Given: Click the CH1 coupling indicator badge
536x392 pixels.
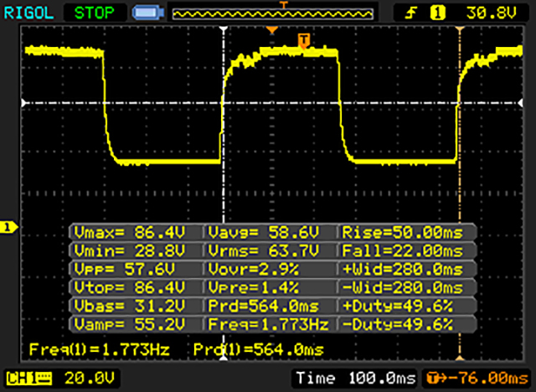Looking at the screenshot, I should coord(29,379).
